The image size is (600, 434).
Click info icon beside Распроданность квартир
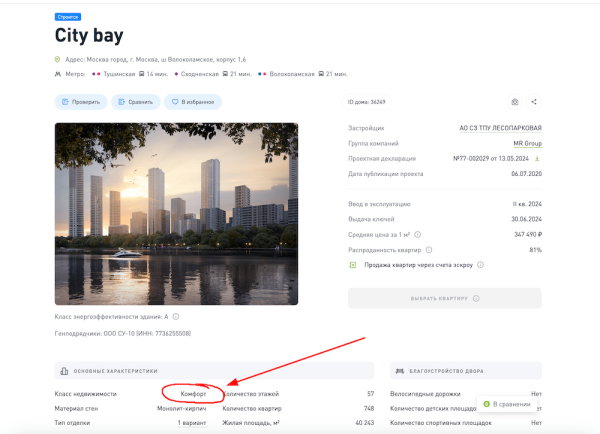pos(429,249)
